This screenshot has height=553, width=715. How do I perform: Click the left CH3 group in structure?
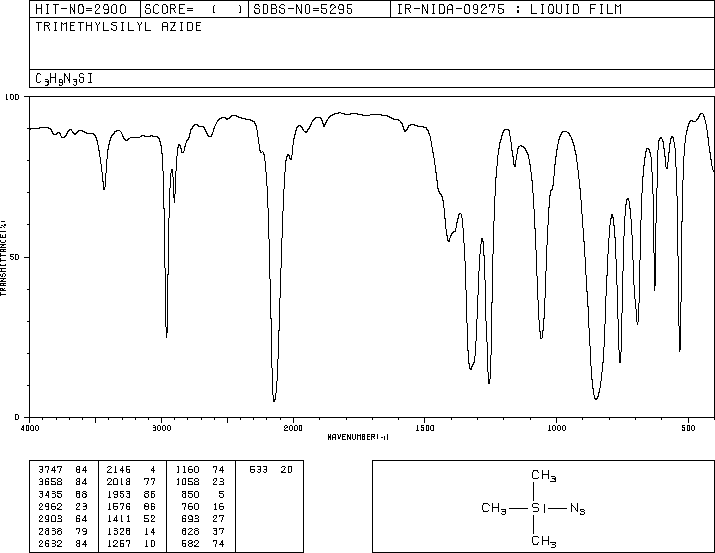tap(494, 508)
